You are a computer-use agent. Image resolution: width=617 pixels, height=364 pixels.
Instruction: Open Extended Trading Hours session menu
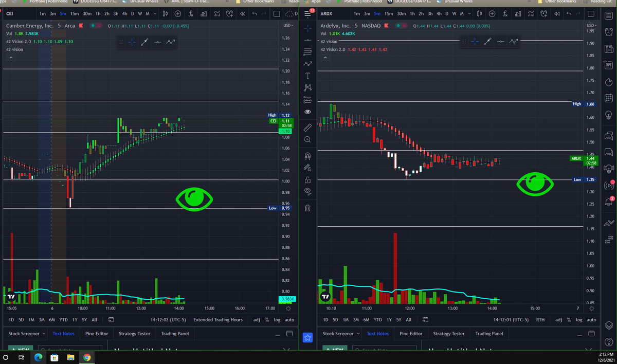tap(218, 320)
